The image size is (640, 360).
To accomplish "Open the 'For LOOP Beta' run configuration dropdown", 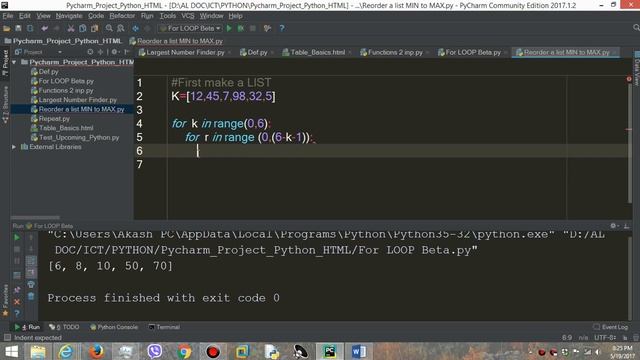I will 191,28.
